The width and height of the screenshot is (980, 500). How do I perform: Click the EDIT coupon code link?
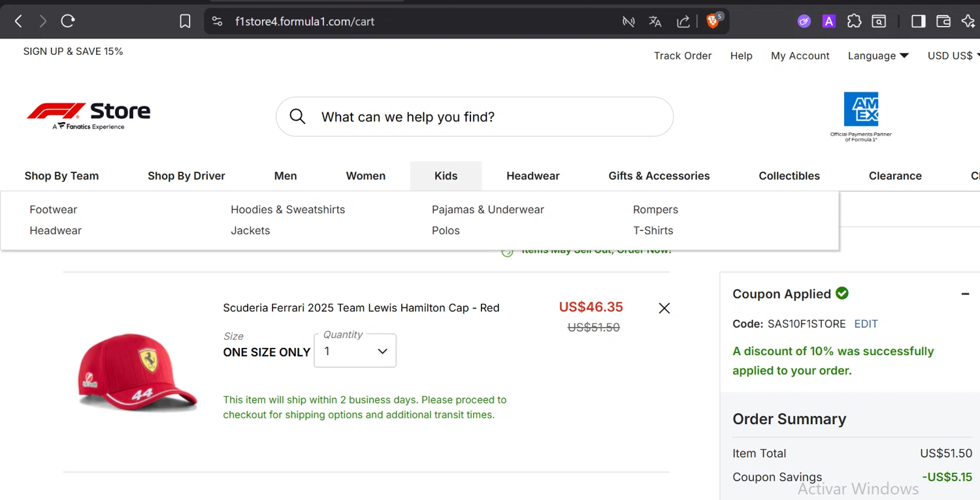point(866,324)
